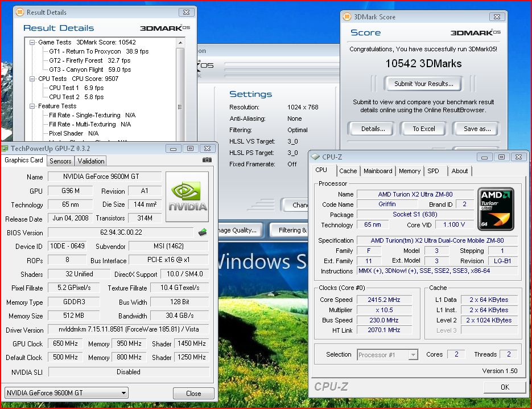532x409 pixels.
Task: Click the NVIDIA logo in GPU-Z
Action: click(x=187, y=197)
